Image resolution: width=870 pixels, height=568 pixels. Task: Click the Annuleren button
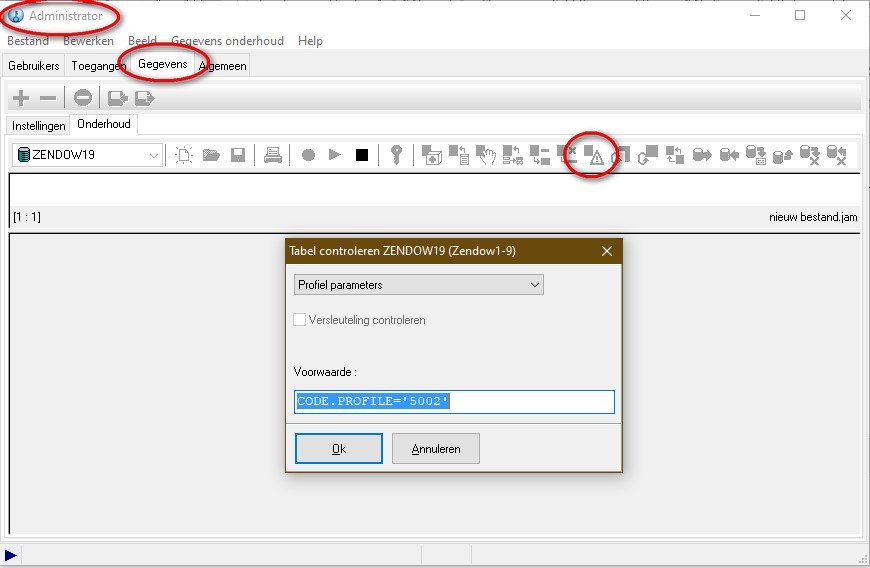pyautogui.click(x=436, y=449)
